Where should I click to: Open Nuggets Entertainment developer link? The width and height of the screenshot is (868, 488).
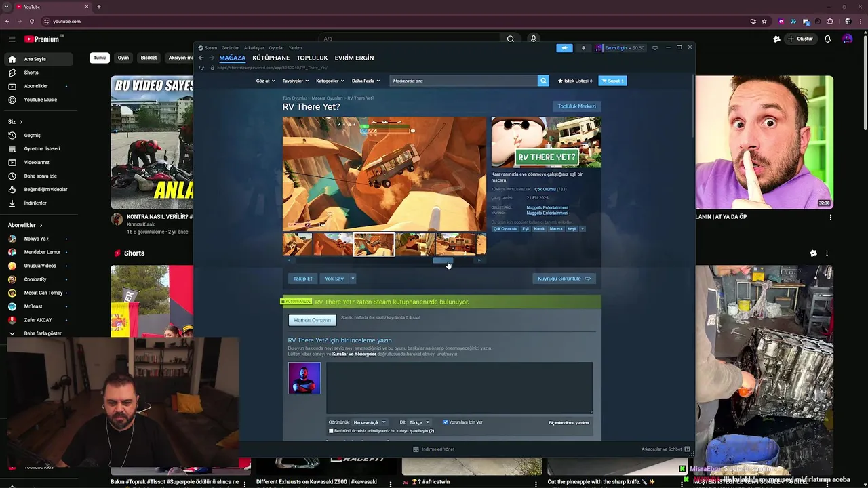(x=547, y=207)
